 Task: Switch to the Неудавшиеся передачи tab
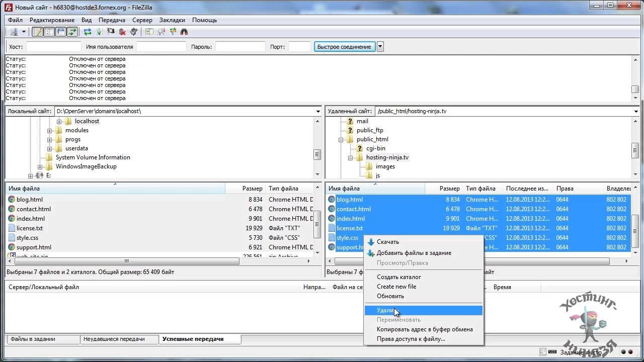[x=114, y=339]
